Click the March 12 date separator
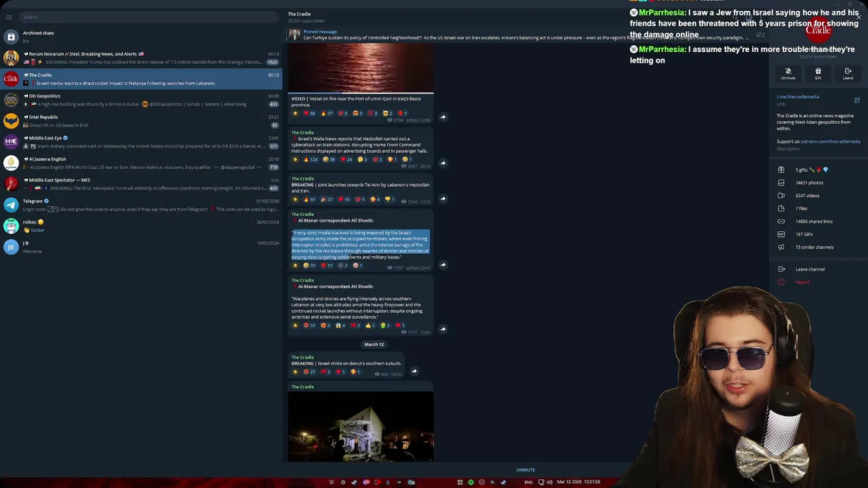This screenshot has width=868, height=488. point(374,344)
